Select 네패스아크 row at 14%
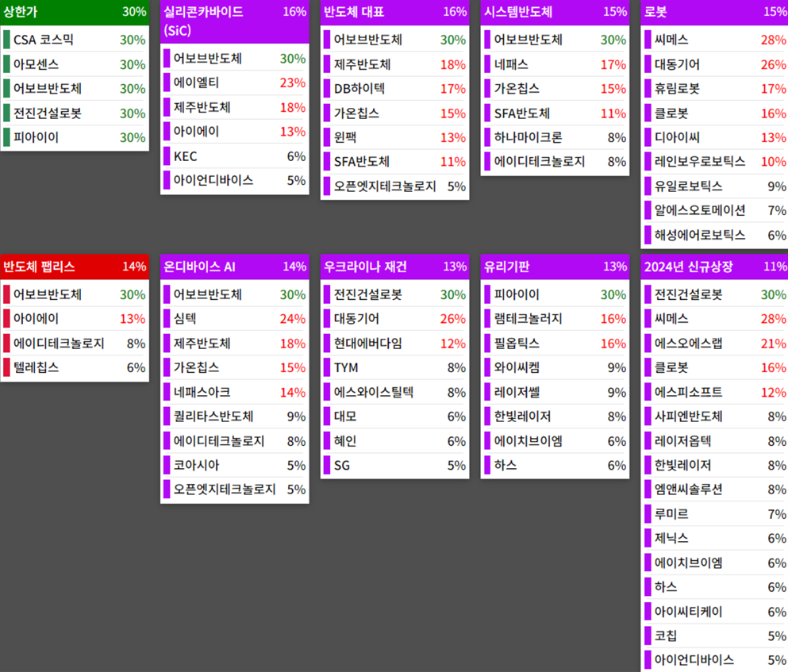788x672 pixels. [x=235, y=392]
